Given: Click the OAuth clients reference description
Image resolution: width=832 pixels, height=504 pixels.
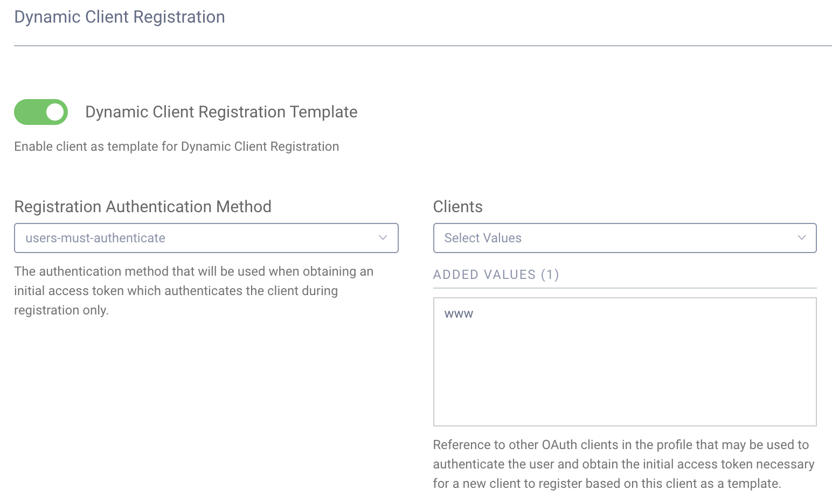Looking at the screenshot, I should (x=623, y=464).
